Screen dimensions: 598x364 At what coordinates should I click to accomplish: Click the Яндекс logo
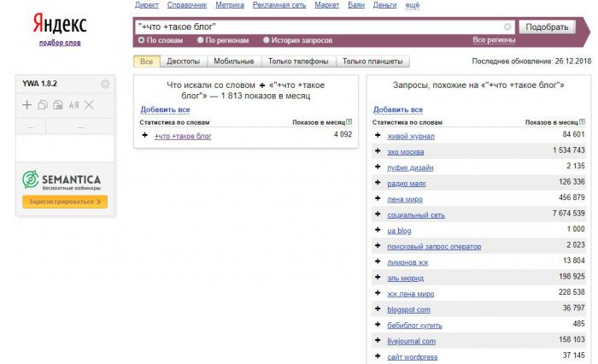(60, 24)
